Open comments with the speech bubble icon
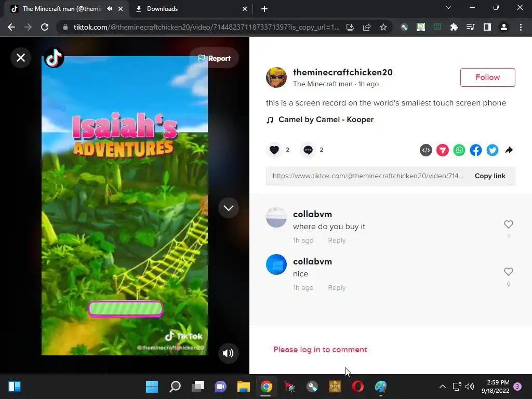 [x=308, y=150]
